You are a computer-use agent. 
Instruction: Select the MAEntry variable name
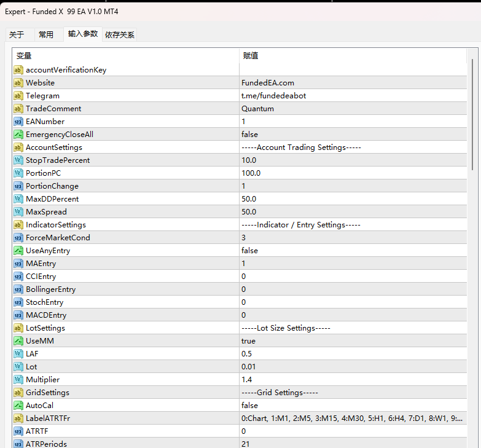41,264
